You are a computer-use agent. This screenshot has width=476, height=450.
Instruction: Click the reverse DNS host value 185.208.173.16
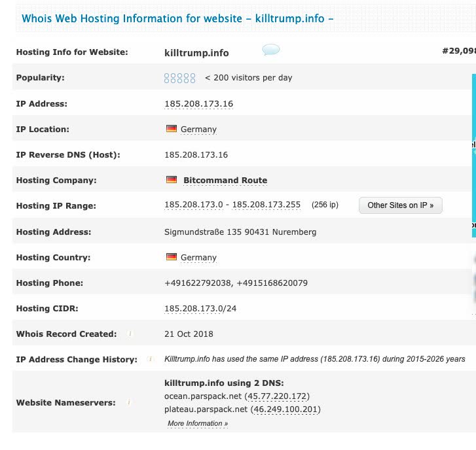[196, 154]
